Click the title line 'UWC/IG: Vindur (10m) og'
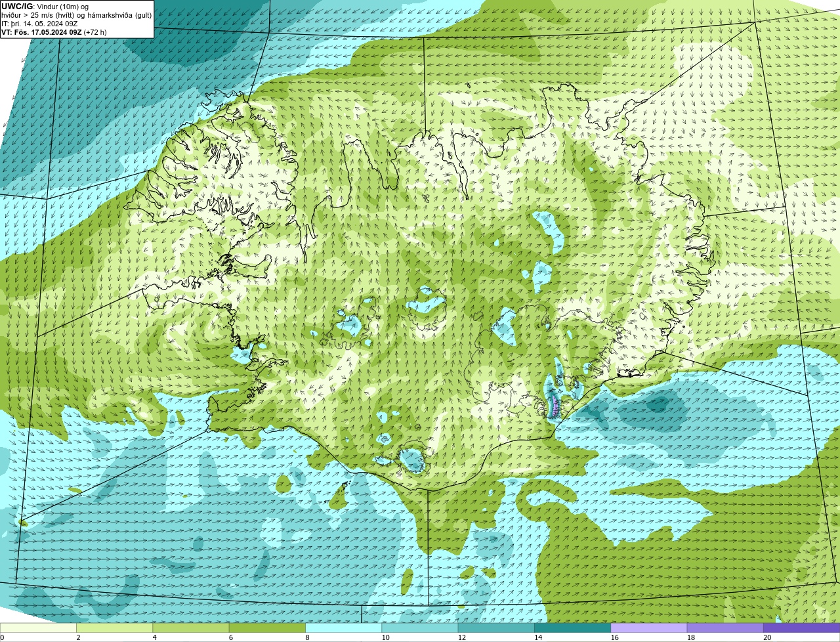Viewport: 840px width, 642px height. click(45, 6)
